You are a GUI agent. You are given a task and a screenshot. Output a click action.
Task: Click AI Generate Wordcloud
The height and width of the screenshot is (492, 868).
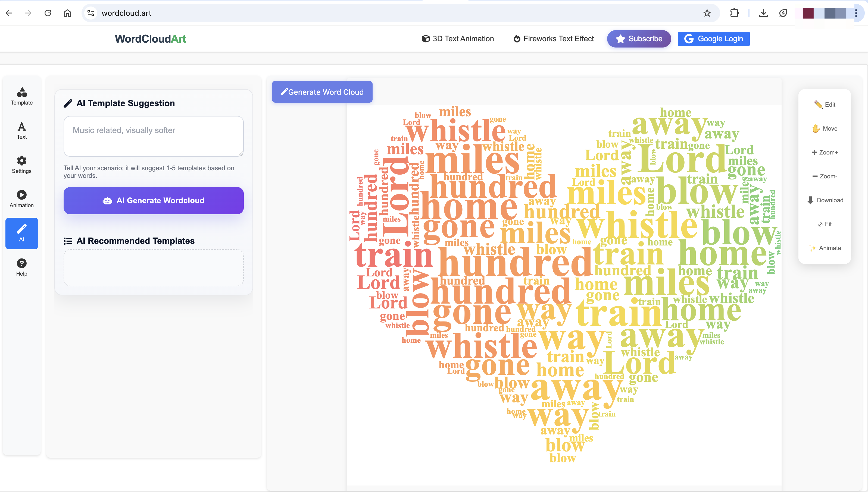click(153, 200)
